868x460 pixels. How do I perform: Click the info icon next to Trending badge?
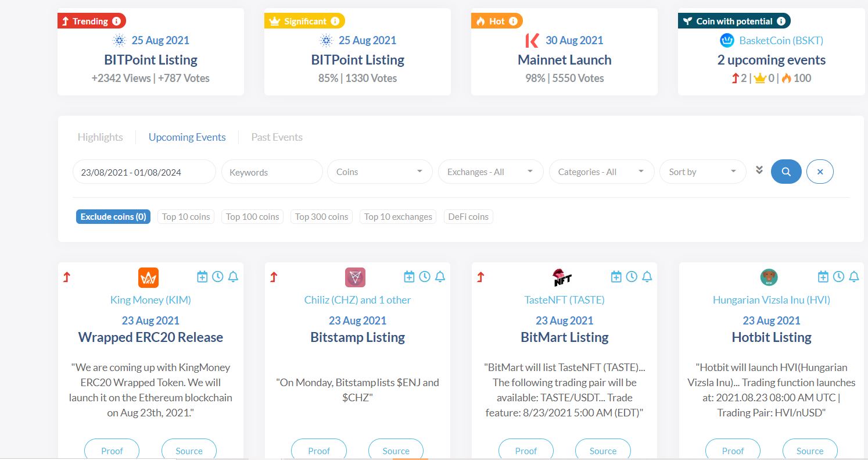click(x=116, y=22)
